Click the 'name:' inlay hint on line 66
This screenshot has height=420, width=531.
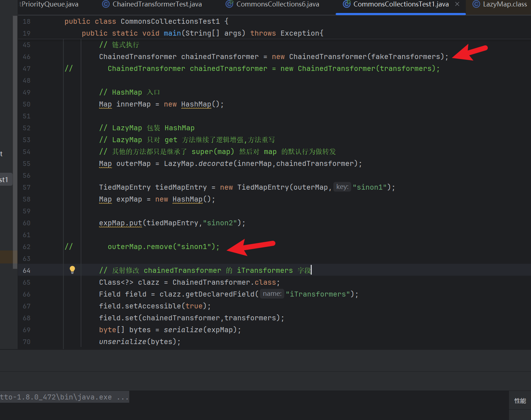tap(272, 294)
